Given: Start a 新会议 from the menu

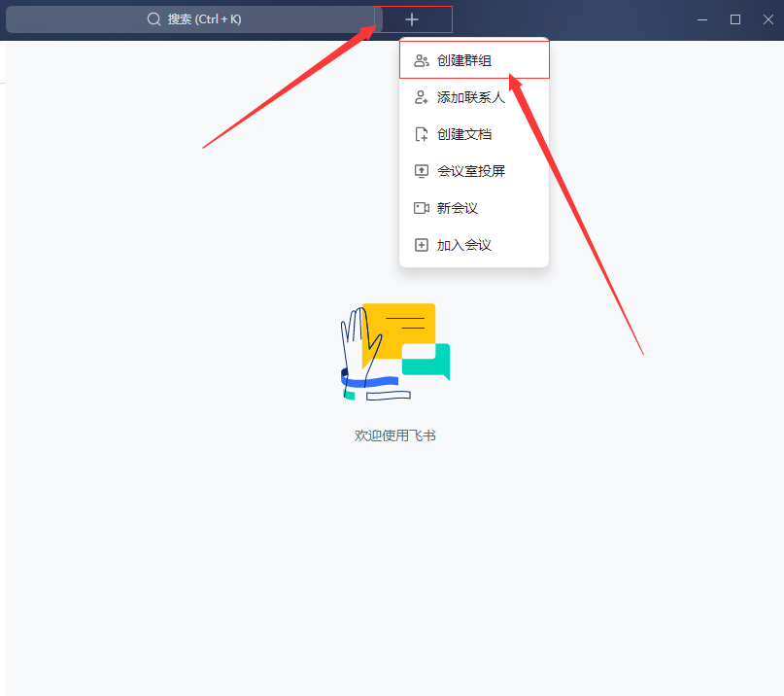Looking at the screenshot, I should 474,208.
